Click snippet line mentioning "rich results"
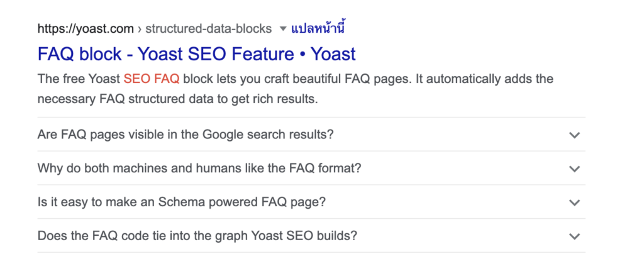 tap(178, 99)
